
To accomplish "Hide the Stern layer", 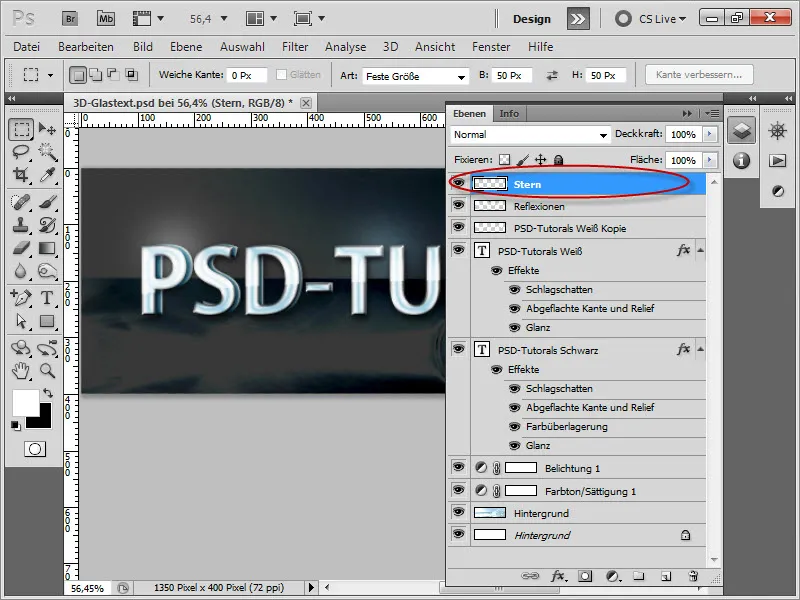I will click(x=458, y=183).
